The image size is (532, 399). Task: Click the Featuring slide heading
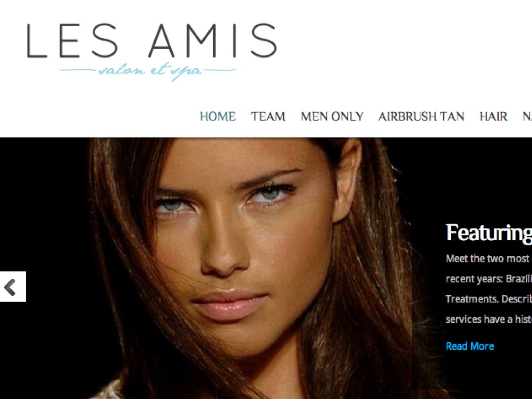pyautogui.click(x=489, y=233)
